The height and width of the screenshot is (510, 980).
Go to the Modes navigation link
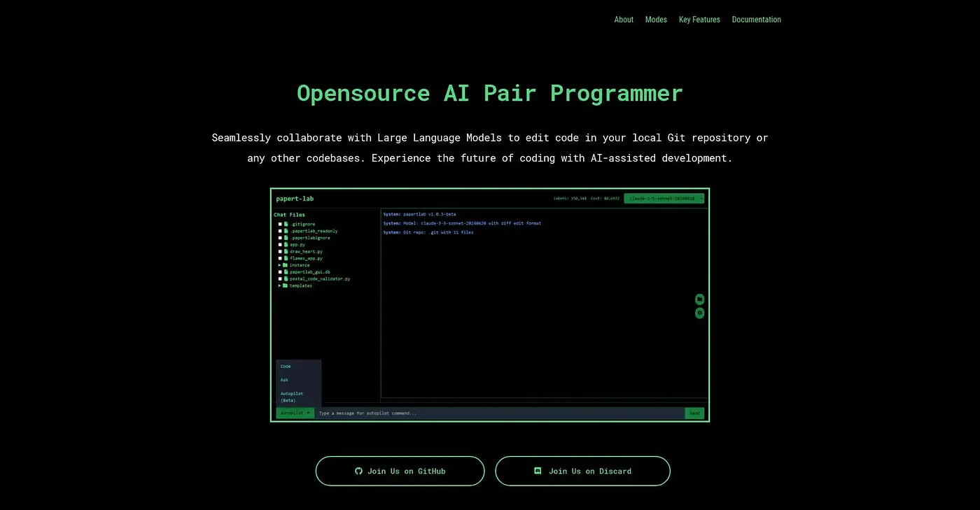point(656,20)
